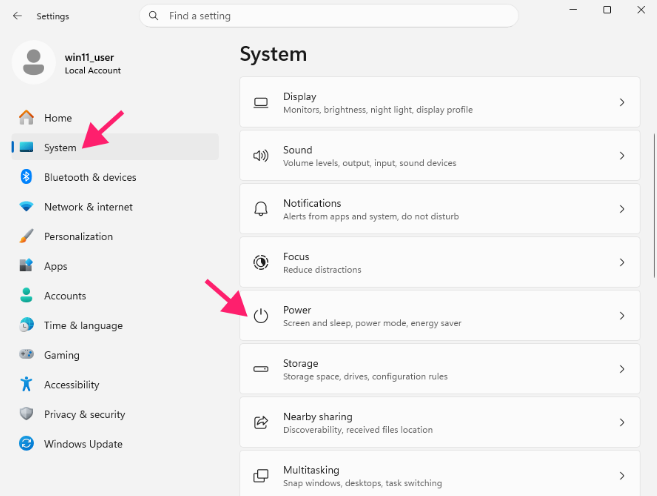Select System label in the sidebar
Image resolution: width=657 pixels, height=496 pixels.
pos(60,147)
